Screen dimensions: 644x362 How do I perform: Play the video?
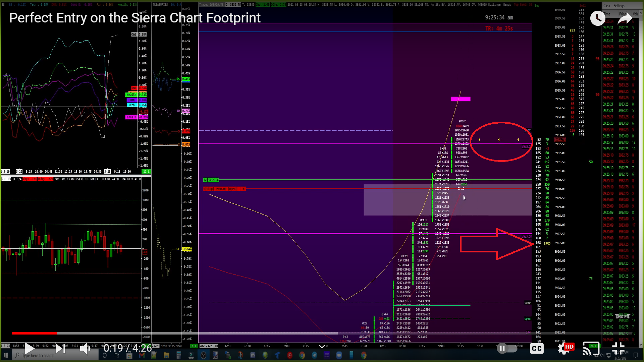(30, 349)
